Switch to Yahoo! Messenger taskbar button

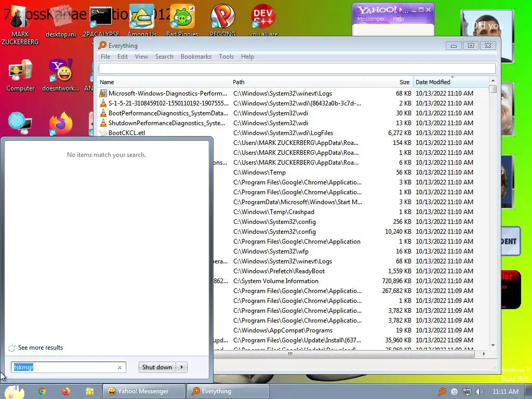[144, 391]
